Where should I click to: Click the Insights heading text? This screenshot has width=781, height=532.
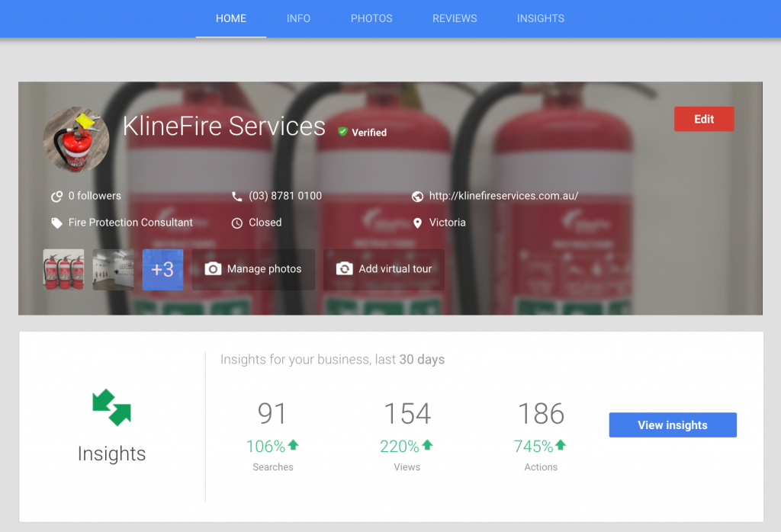111,453
